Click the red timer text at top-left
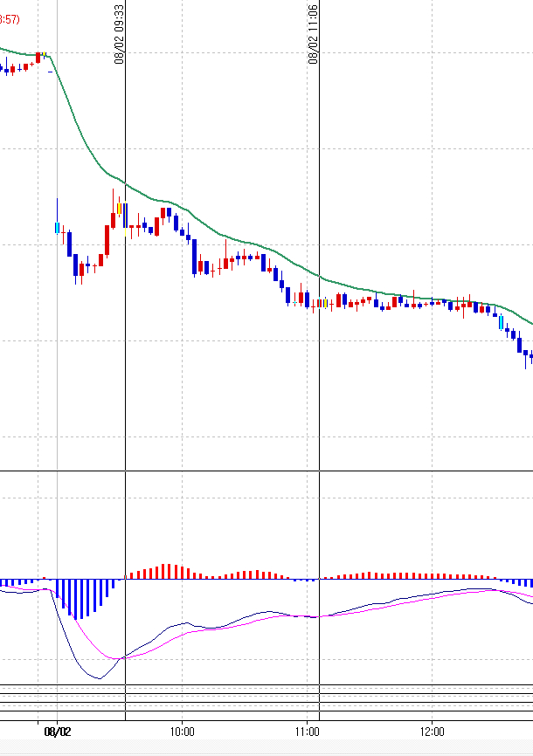 pos(9,19)
